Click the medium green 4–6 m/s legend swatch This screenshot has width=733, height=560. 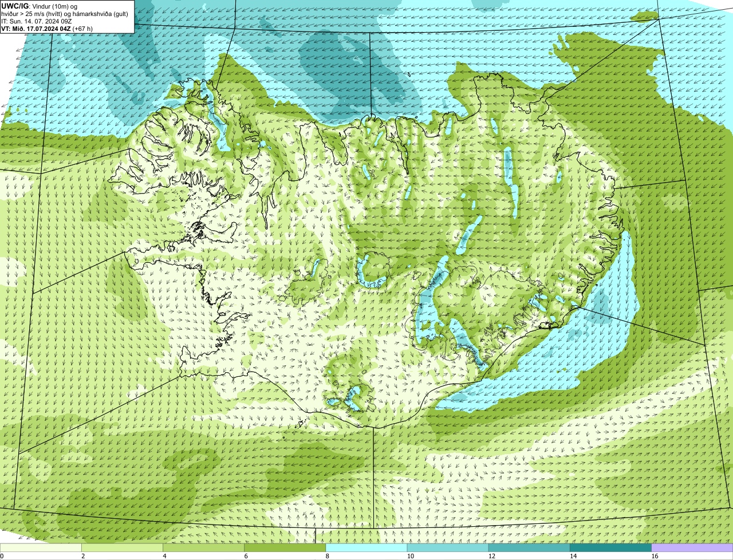[204, 548]
